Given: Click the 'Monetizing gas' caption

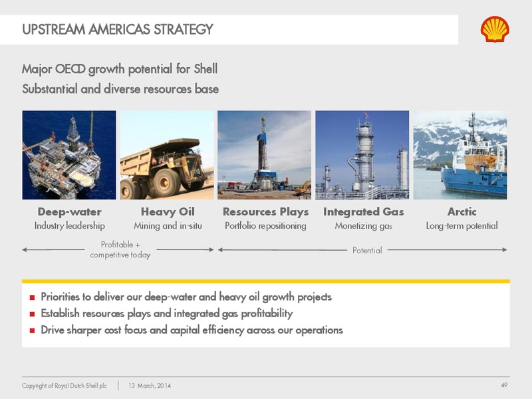Looking at the screenshot, I should 363,225.
